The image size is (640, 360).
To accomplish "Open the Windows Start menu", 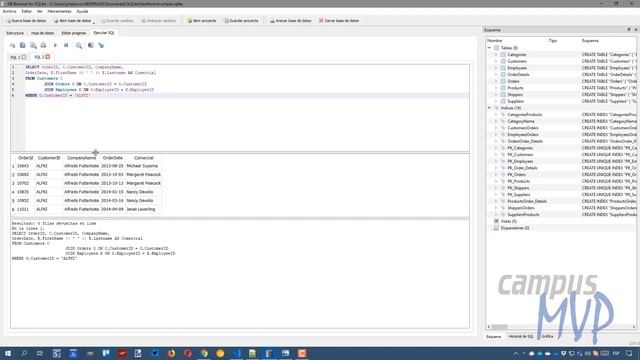I will point(7,353).
